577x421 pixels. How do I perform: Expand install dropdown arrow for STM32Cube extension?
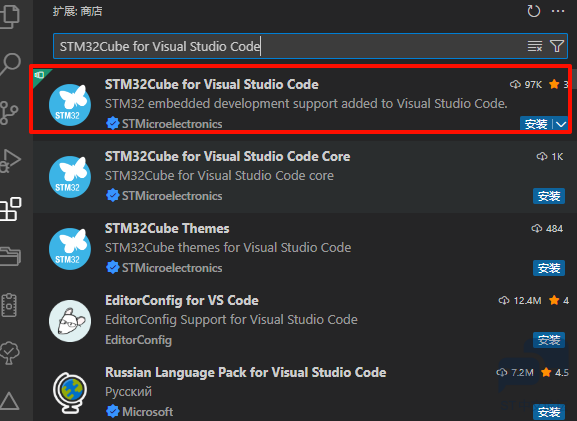click(x=561, y=124)
